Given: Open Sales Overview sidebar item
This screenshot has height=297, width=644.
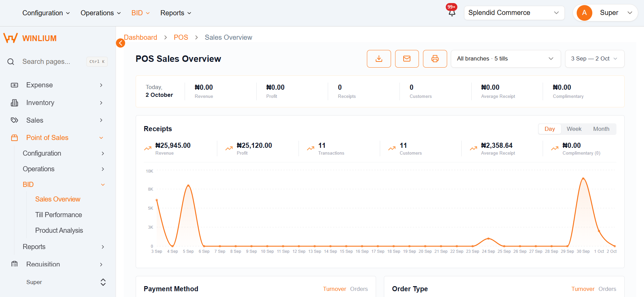Looking at the screenshot, I should tap(58, 199).
